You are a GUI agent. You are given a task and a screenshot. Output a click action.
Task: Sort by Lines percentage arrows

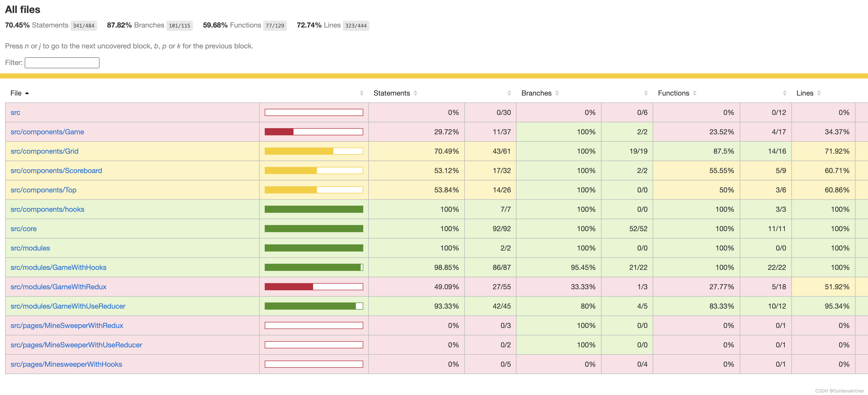[x=819, y=93]
